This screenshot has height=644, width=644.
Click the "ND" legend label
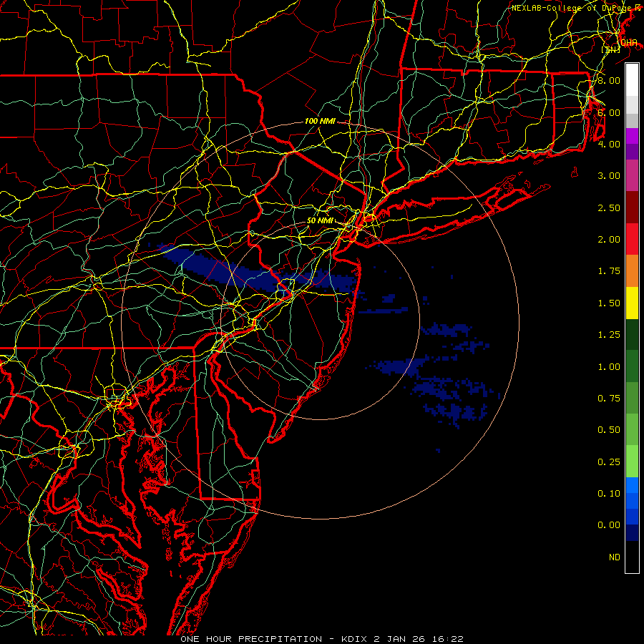tap(615, 557)
